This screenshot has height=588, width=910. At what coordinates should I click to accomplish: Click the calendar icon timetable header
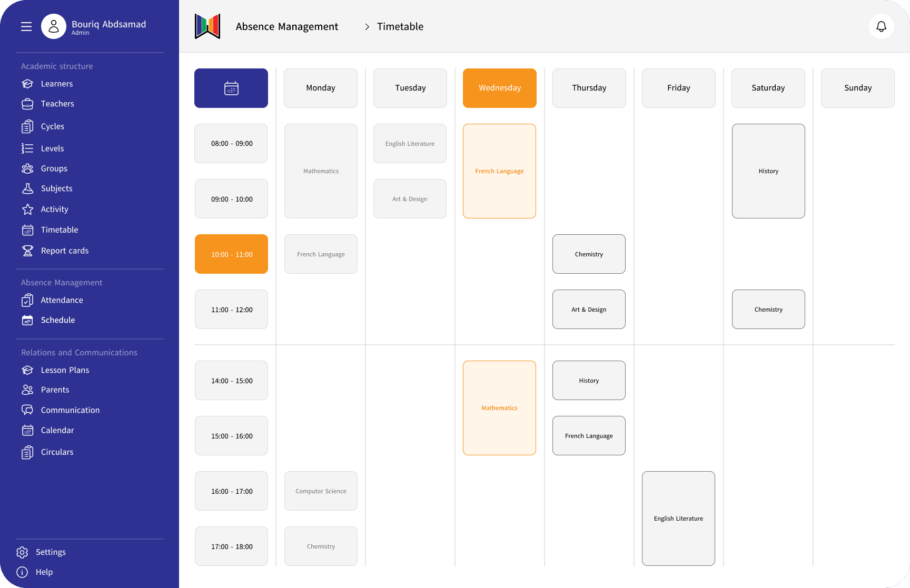click(x=231, y=88)
